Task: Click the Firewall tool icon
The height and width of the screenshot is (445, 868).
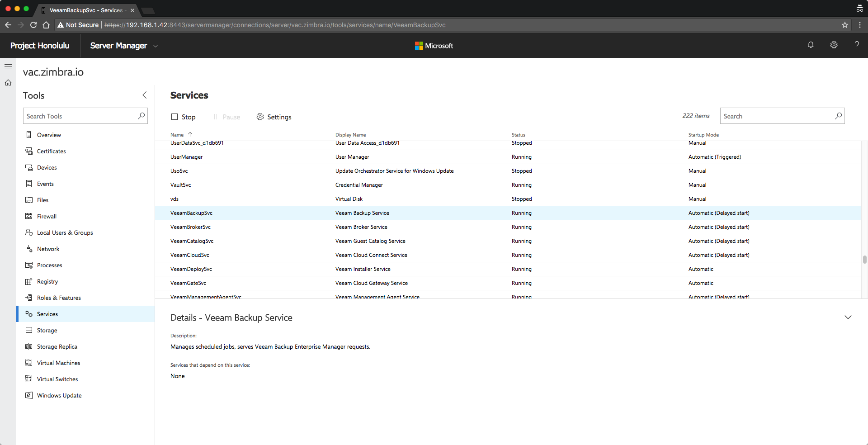Action: [29, 216]
